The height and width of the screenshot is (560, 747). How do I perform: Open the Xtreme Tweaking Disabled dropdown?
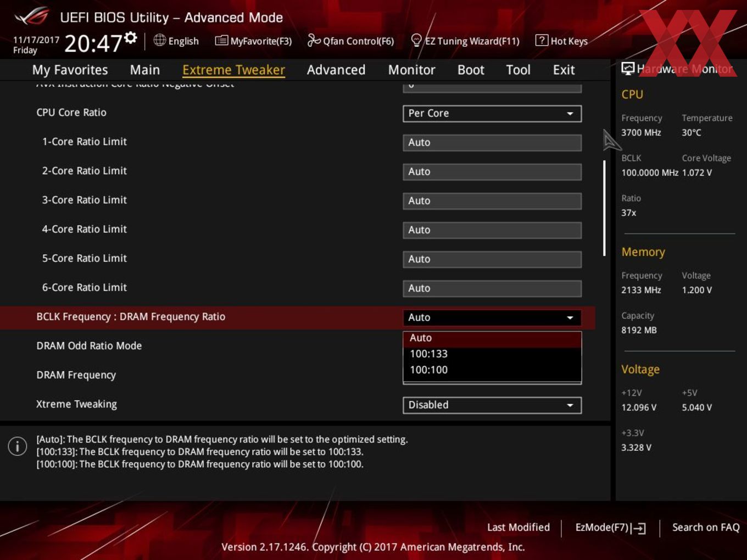pyautogui.click(x=492, y=405)
